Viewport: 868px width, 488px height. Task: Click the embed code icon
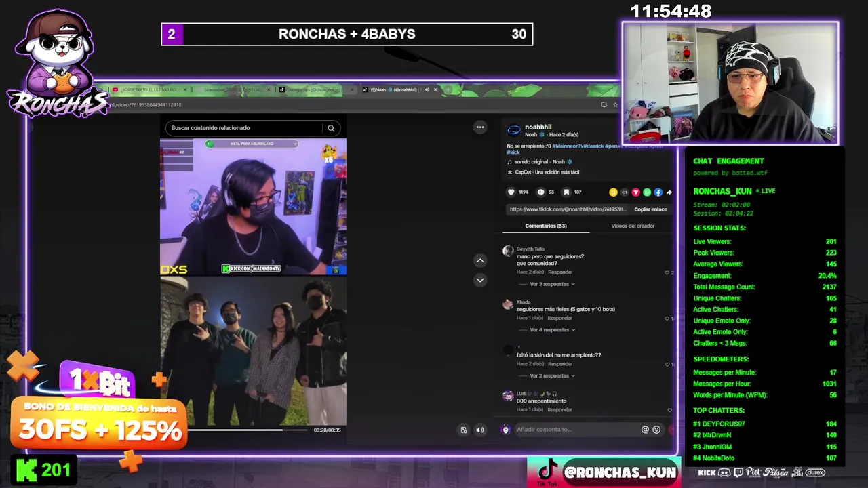click(x=625, y=192)
